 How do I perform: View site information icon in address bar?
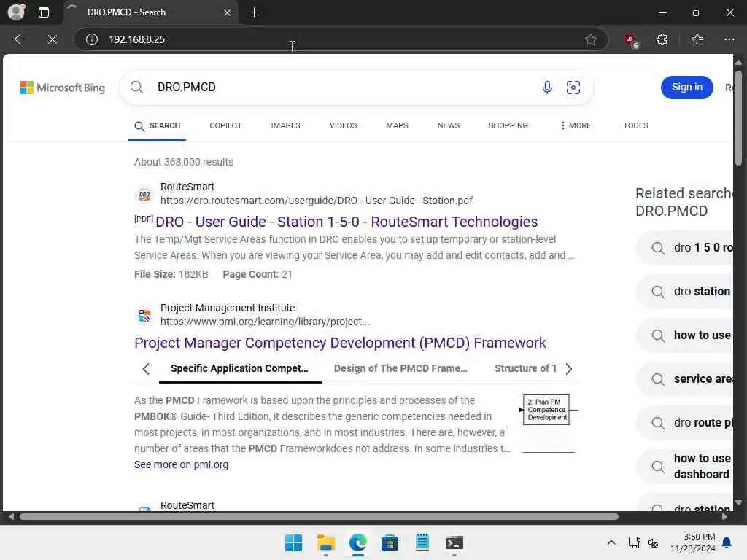[x=92, y=39]
